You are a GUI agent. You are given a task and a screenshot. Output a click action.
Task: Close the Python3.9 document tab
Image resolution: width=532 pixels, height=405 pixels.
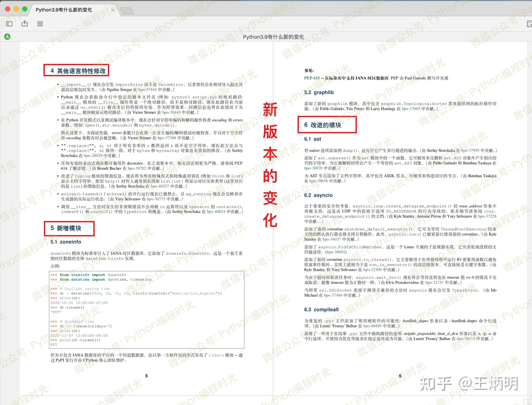[112, 10]
